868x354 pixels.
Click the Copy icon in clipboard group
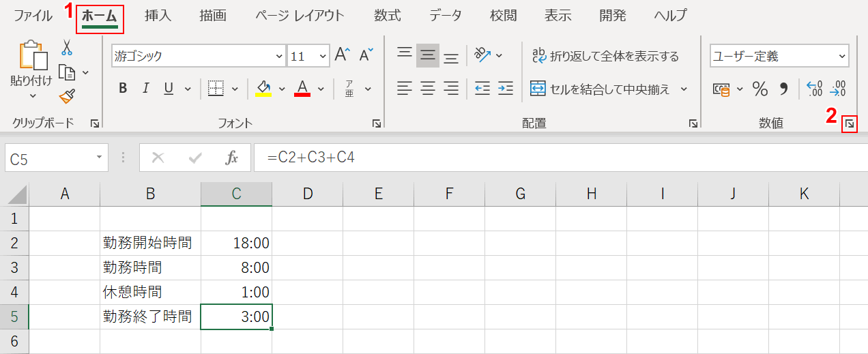(66, 72)
